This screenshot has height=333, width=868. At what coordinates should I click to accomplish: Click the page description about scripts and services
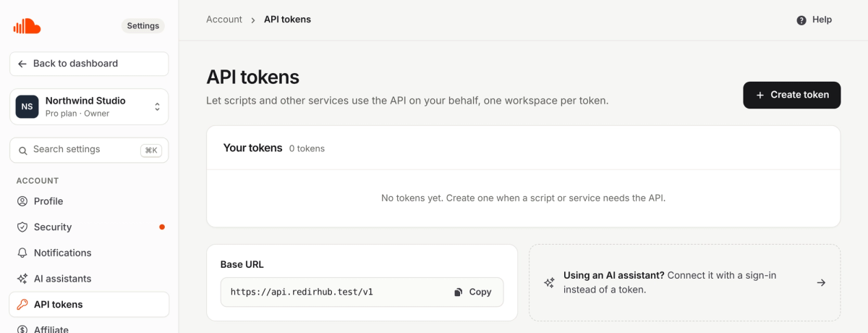[407, 101]
